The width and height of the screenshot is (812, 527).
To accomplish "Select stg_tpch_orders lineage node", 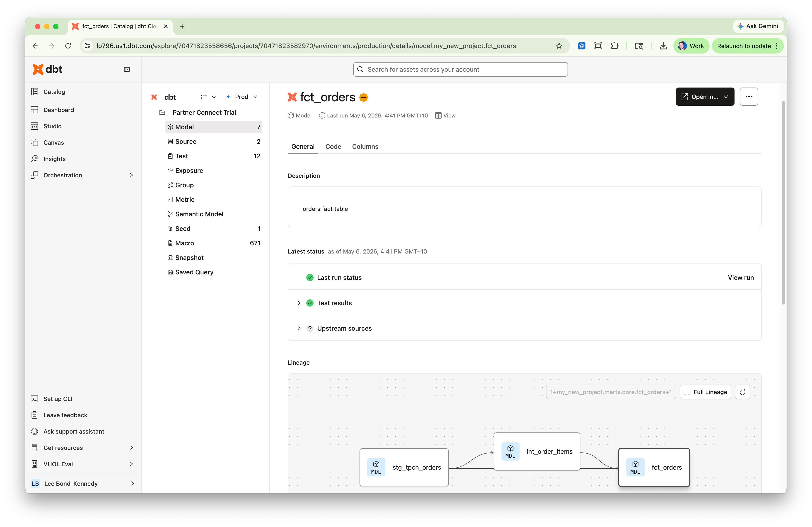I will (404, 467).
